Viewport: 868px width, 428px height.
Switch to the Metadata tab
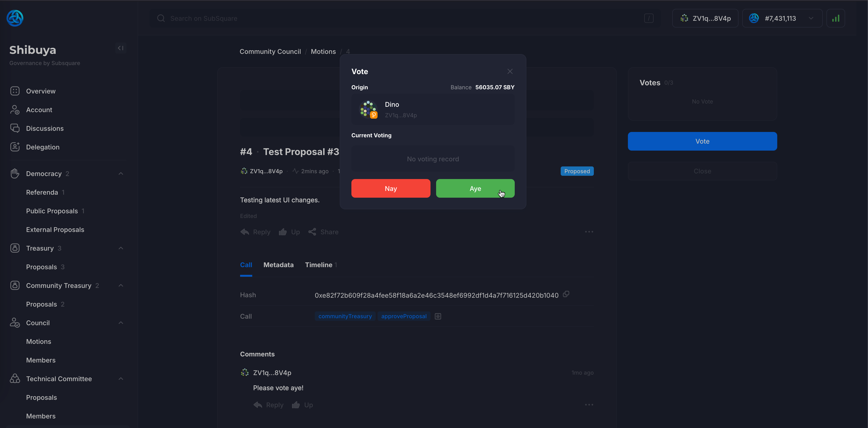tap(278, 265)
